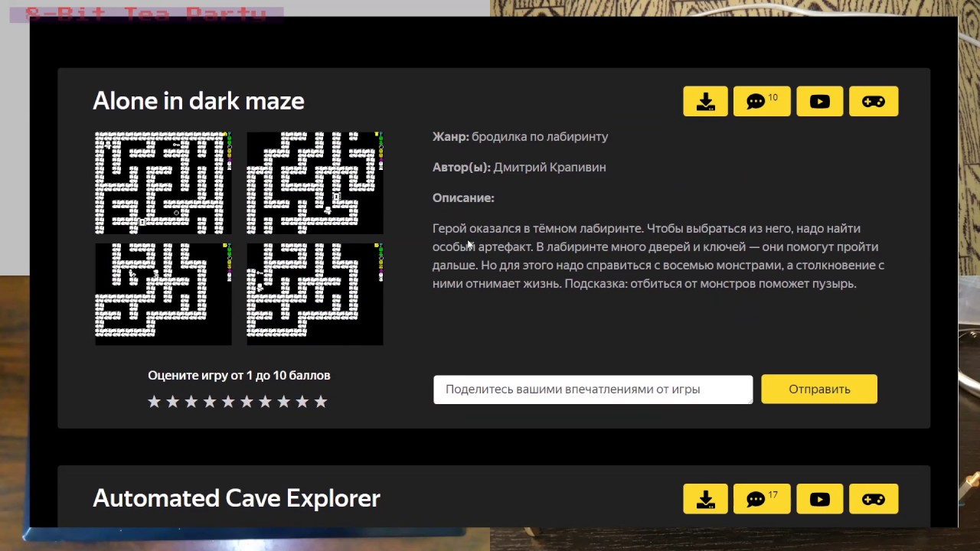Select the Automated Cave Explorer title
980x551 pixels.
(x=237, y=498)
